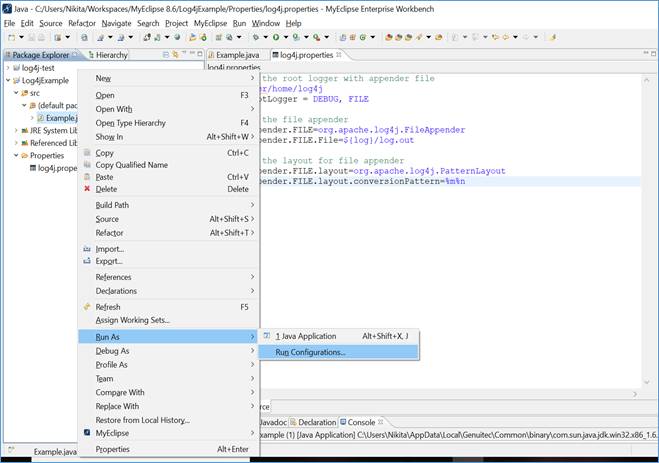Close the log4j.properties editor tab
659x463 pixels.
339,55
